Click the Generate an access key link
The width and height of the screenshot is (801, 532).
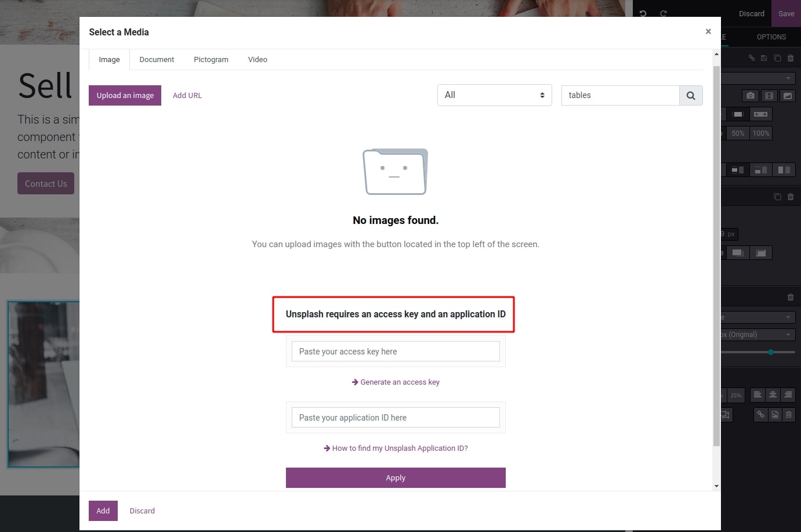[x=396, y=382]
